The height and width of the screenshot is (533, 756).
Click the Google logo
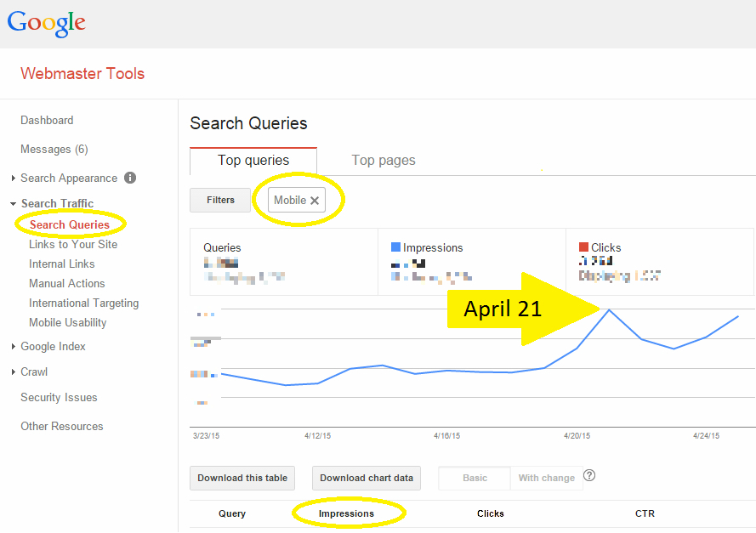(x=46, y=23)
